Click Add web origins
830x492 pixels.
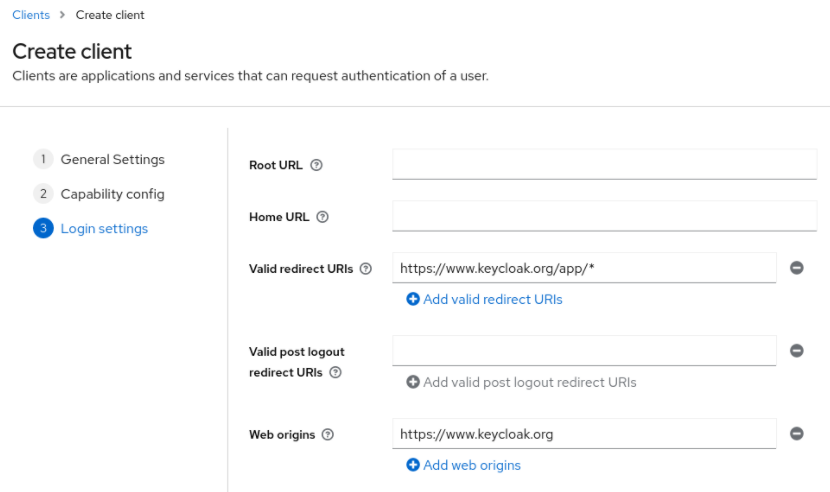coord(463,465)
